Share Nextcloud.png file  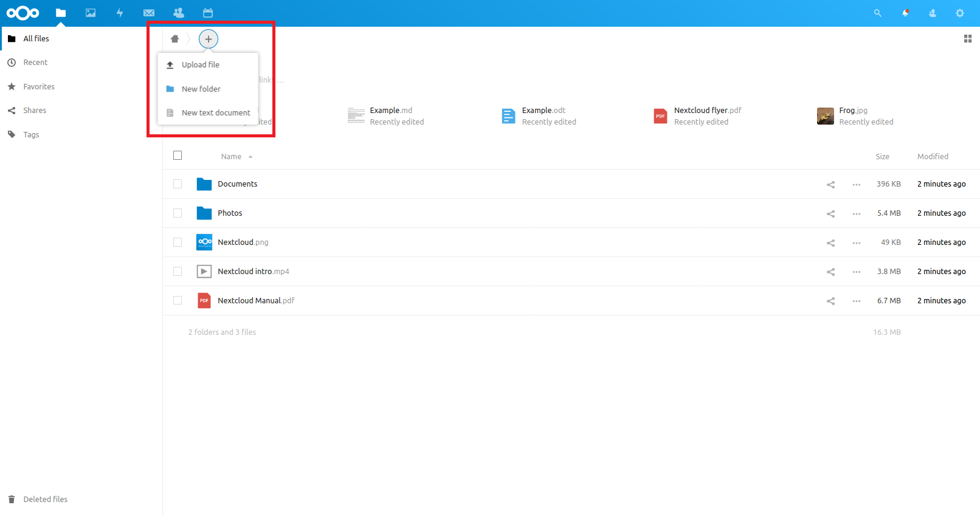(x=830, y=243)
